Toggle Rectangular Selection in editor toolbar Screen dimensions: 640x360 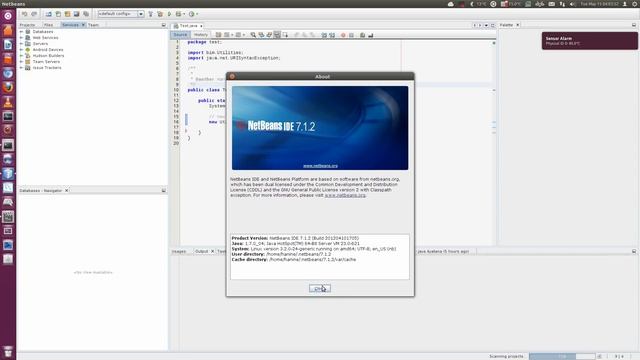click(285, 35)
